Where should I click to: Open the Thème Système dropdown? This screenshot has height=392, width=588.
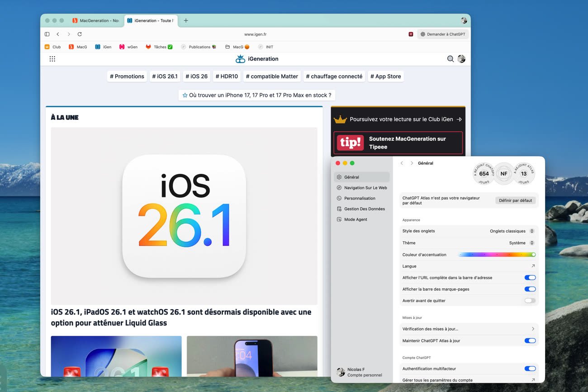tap(521, 243)
